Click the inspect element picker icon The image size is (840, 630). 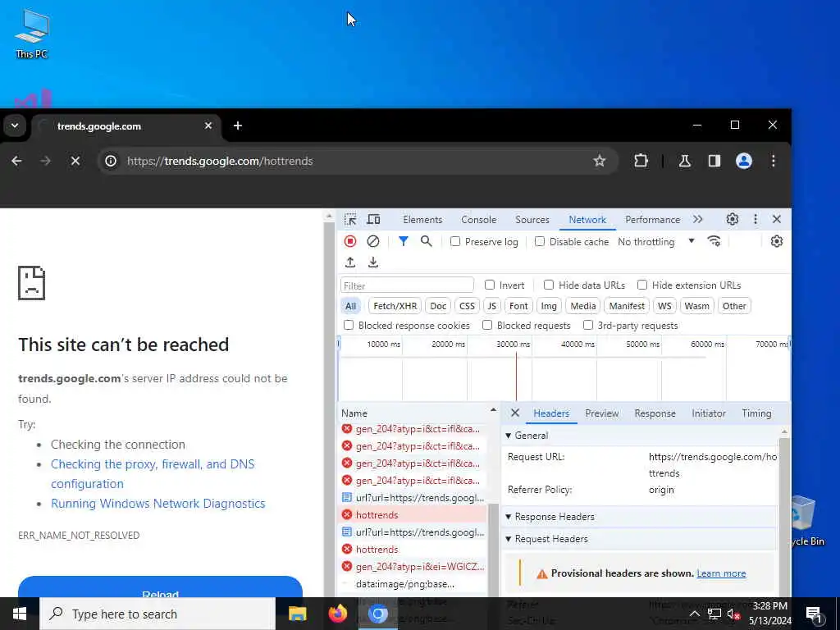click(350, 220)
